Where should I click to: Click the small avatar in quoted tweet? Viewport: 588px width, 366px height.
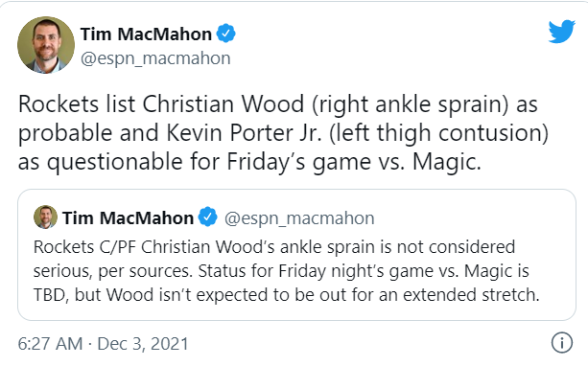[45, 217]
